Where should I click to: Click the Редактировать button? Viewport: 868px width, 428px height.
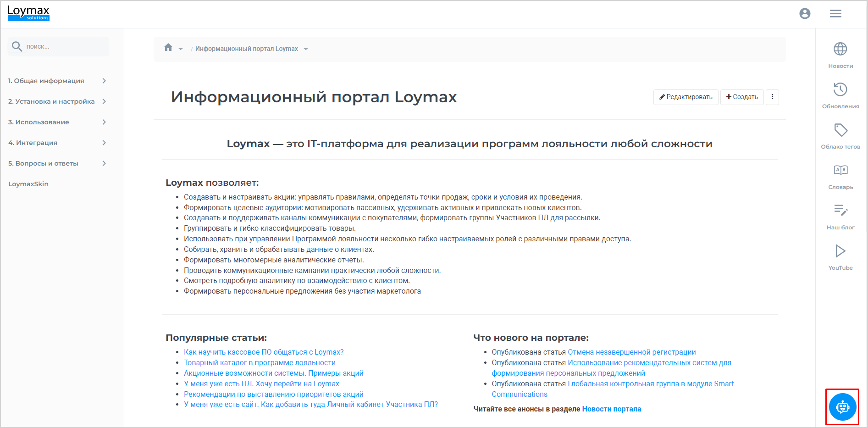(x=686, y=97)
